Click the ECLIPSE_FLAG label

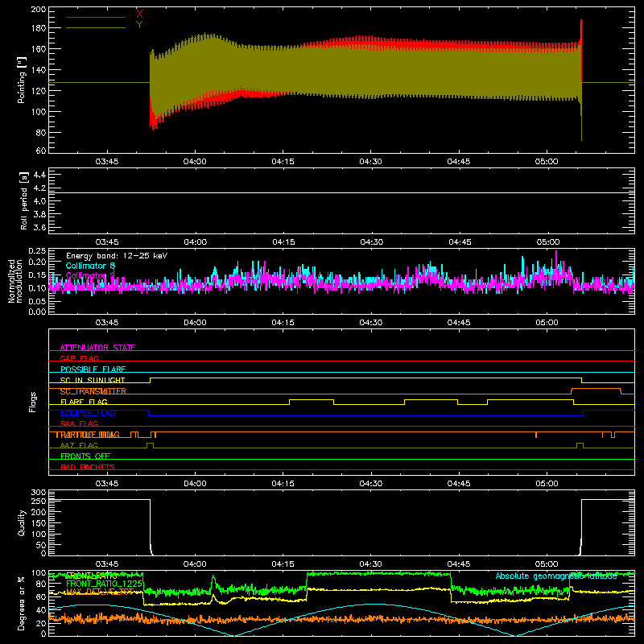pos(88,413)
